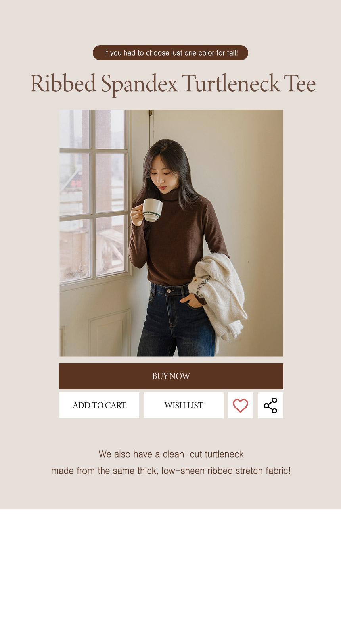Click the word 'Tee' in the heading
The image size is (341, 644).
tap(300, 84)
